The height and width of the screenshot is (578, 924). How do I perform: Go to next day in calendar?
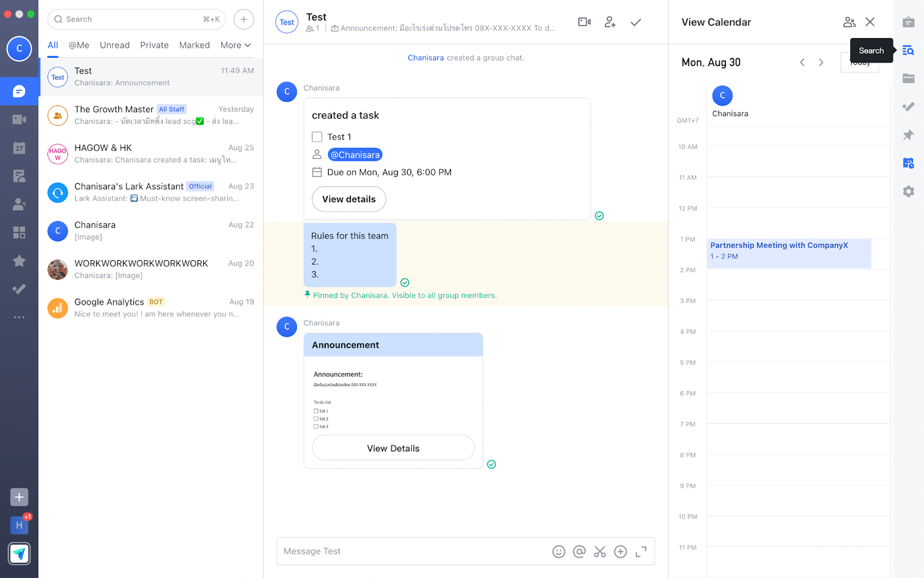[821, 62]
